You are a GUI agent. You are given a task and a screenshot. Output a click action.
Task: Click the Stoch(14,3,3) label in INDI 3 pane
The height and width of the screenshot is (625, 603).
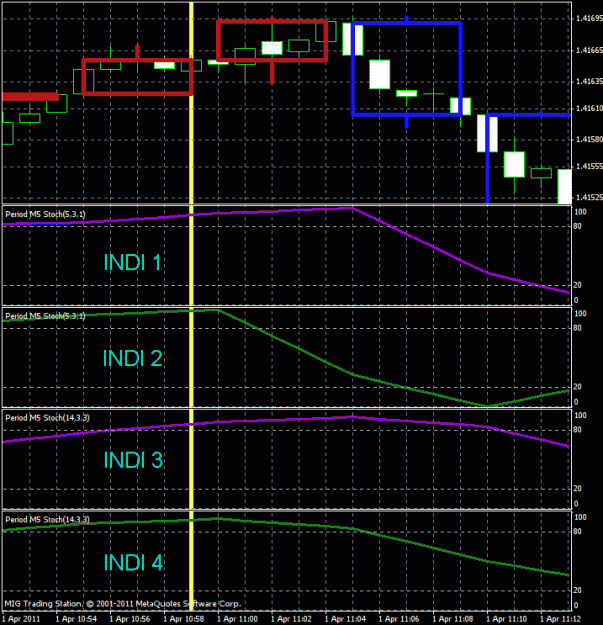[47, 418]
